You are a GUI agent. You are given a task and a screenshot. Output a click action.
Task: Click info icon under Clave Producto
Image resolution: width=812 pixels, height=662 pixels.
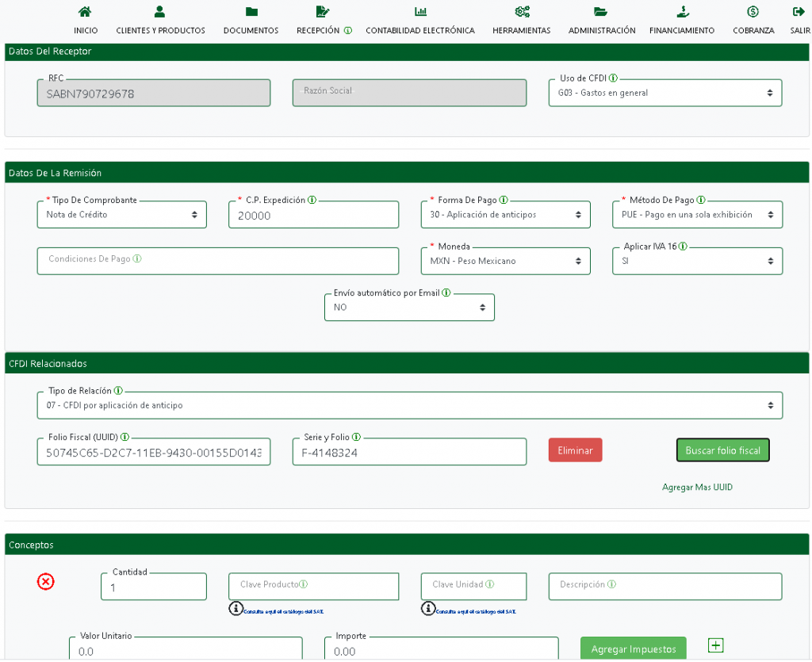[236, 608]
